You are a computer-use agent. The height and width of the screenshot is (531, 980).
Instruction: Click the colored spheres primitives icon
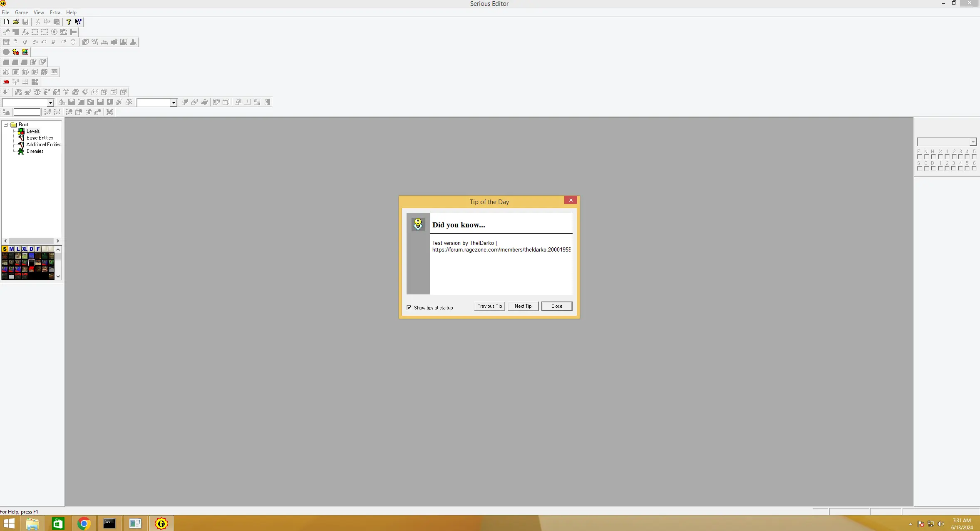(16, 52)
